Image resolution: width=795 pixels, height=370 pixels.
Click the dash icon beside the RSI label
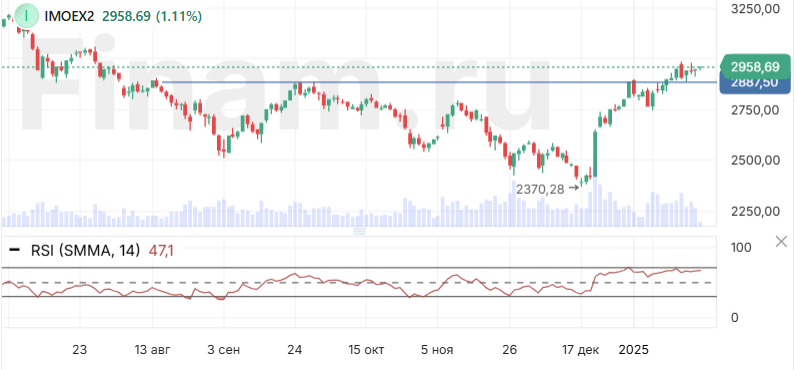tap(16, 250)
